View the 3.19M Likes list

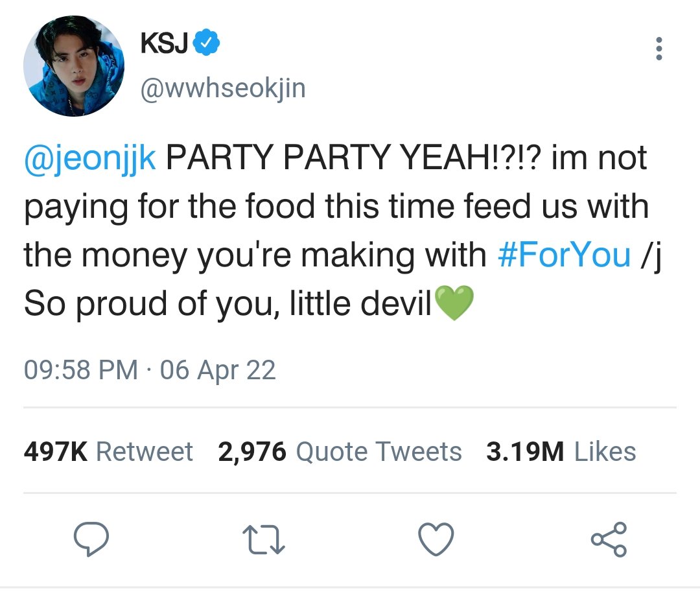click(x=561, y=451)
